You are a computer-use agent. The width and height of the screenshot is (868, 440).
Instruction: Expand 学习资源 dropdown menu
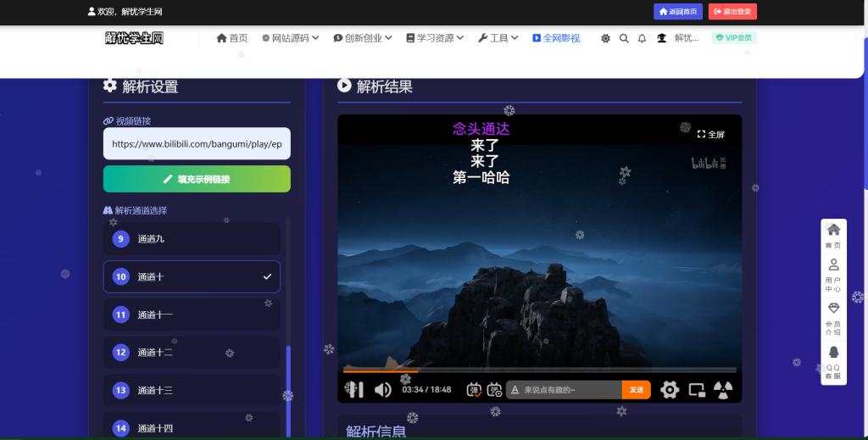(435, 38)
